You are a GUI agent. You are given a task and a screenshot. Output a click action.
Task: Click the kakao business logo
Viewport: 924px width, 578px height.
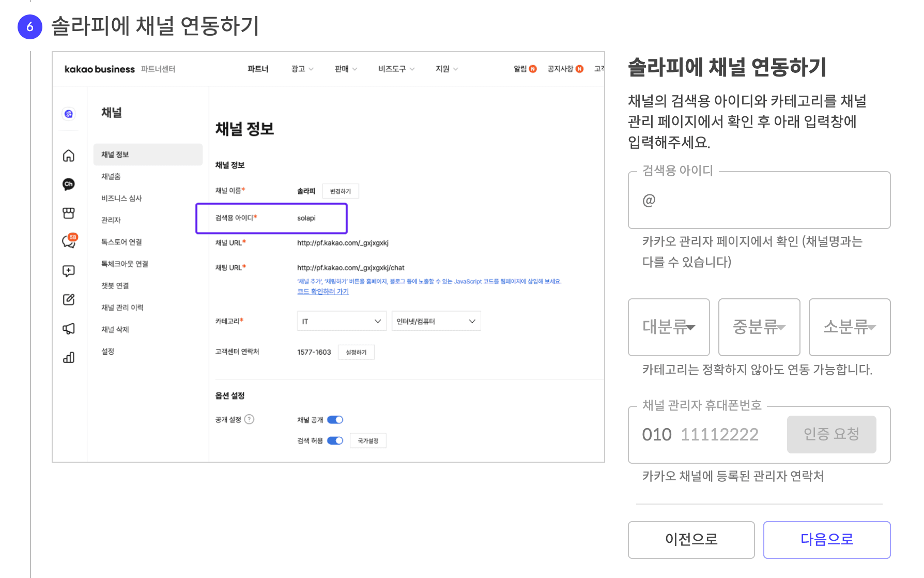99,69
